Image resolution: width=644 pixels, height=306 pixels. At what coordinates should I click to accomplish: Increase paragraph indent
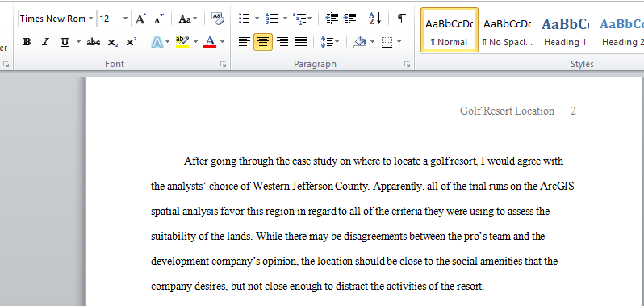point(349,19)
